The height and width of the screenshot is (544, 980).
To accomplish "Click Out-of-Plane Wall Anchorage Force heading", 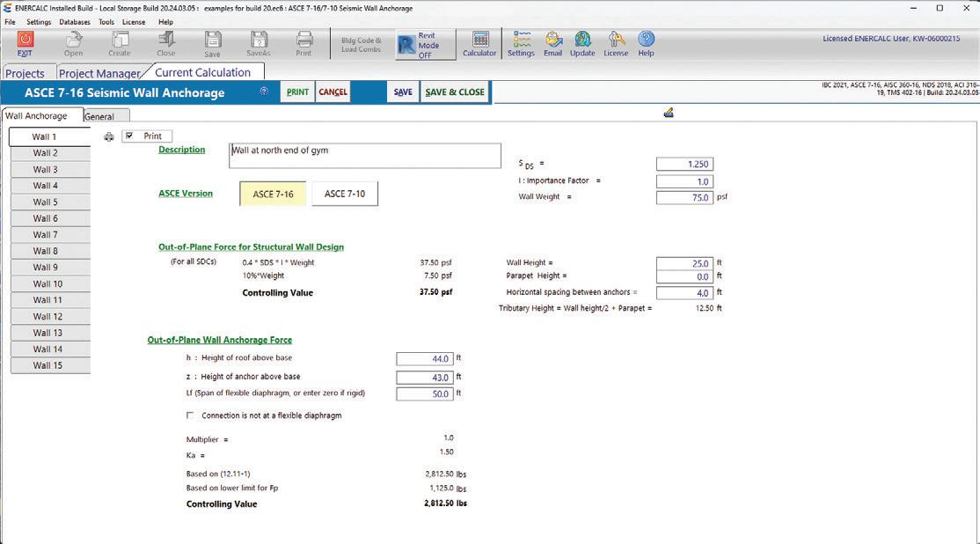I will tap(220, 340).
